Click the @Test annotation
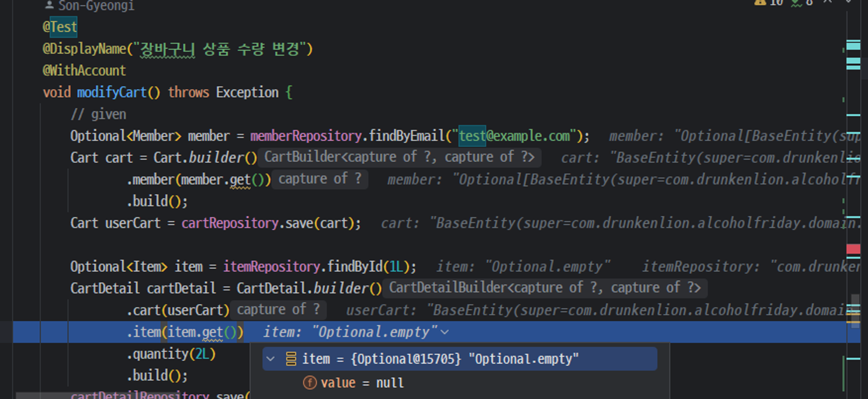The image size is (868, 399). (x=60, y=27)
